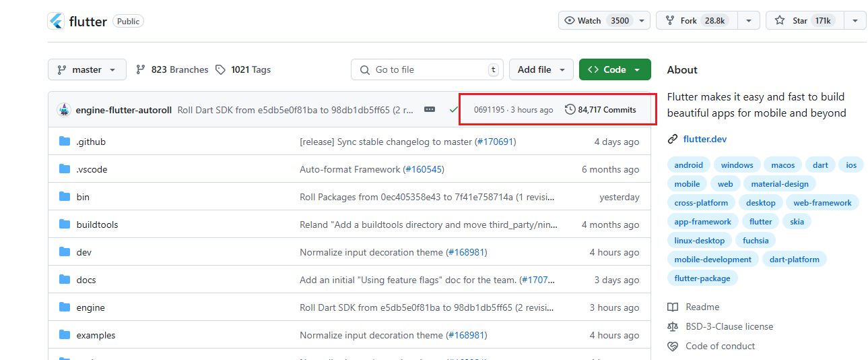The image size is (868, 360).
Task: Open the green Code dropdown
Action: 614,69
